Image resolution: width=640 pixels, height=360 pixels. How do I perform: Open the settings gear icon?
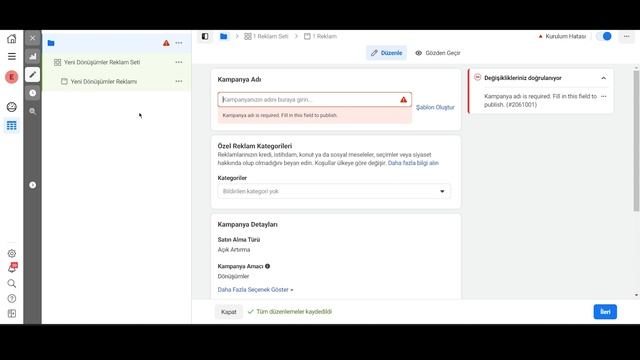(12, 253)
